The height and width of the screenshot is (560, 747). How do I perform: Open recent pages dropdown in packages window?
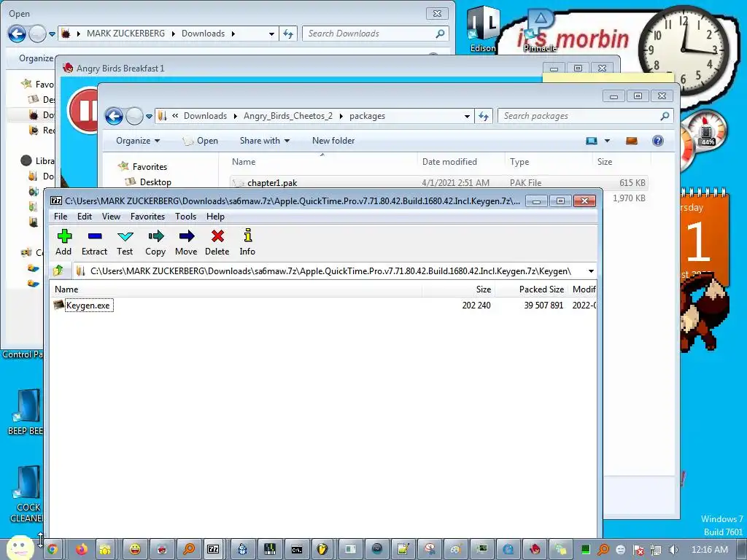coord(149,116)
